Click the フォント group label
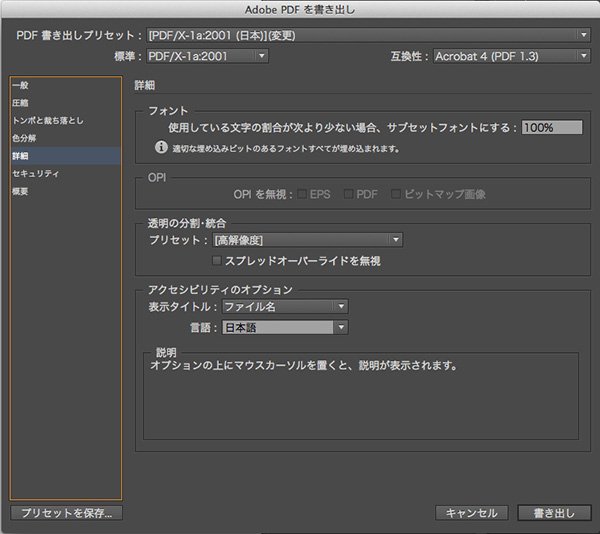The width and height of the screenshot is (600, 534). click(x=168, y=111)
